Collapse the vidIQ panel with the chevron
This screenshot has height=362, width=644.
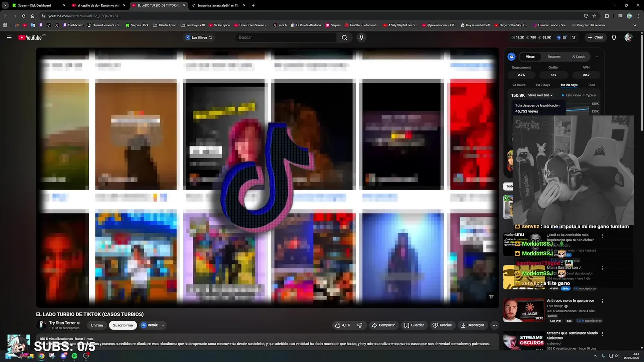(597, 57)
